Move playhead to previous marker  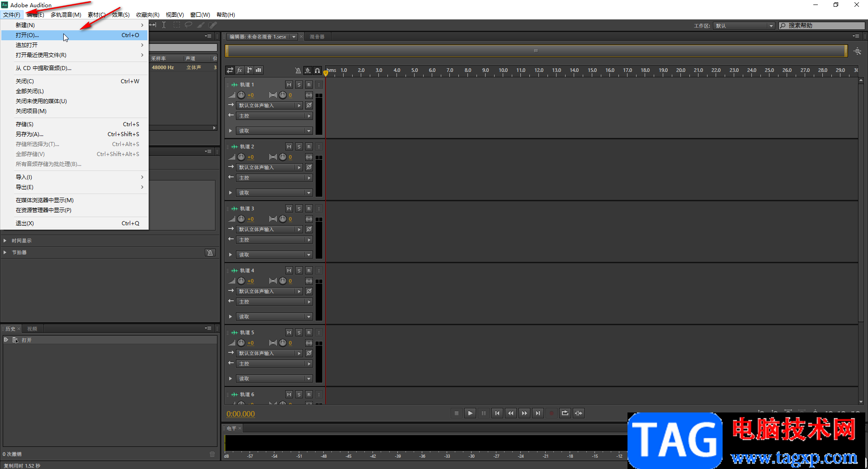click(497, 413)
